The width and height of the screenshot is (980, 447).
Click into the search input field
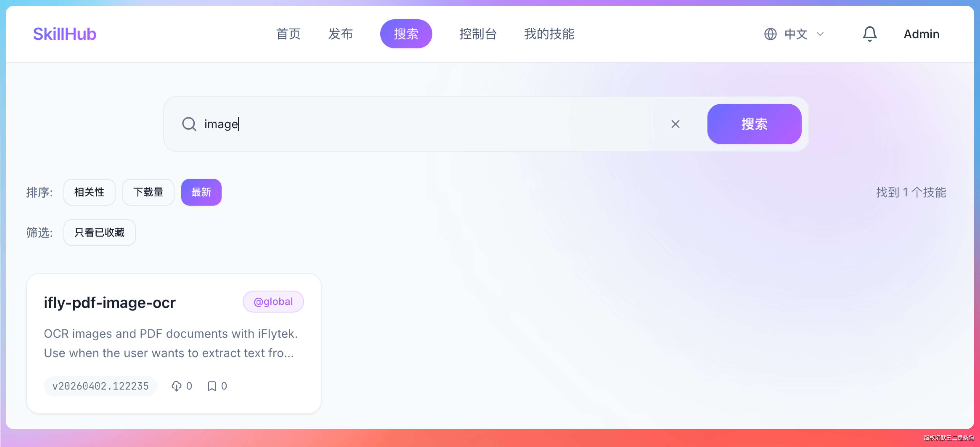point(419,124)
